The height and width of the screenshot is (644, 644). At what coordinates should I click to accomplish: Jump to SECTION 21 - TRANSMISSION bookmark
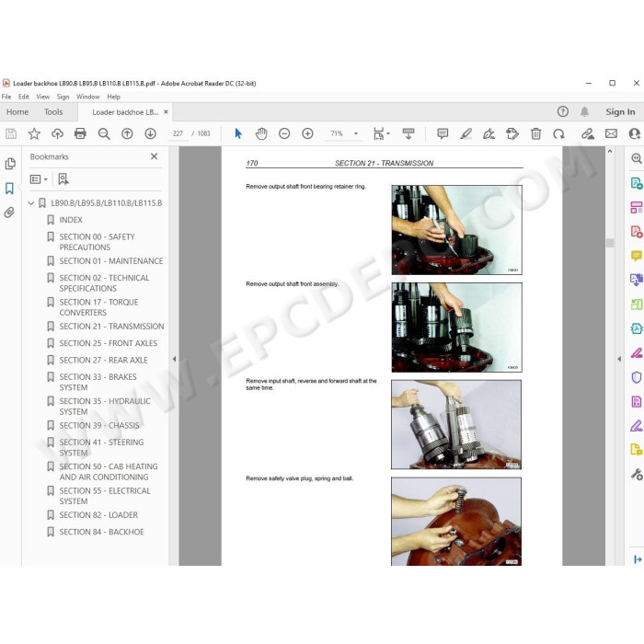(x=111, y=326)
